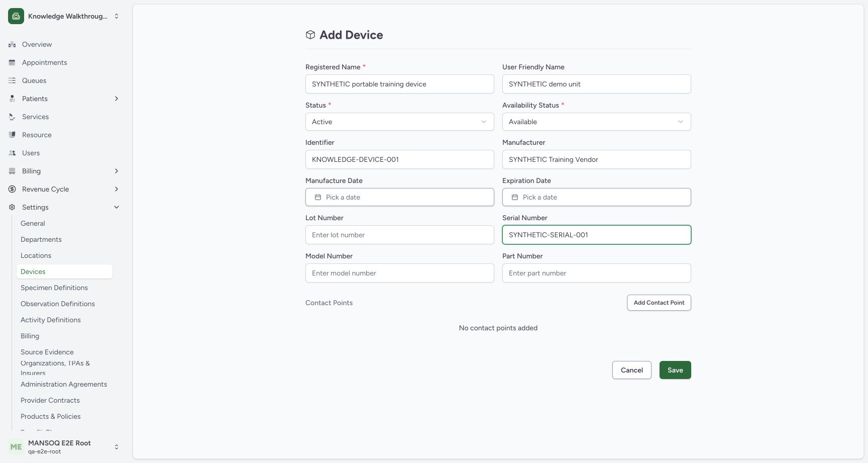The width and height of the screenshot is (868, 463).
Task: Open the user account switcher chevrons
Action: point(117,447)
